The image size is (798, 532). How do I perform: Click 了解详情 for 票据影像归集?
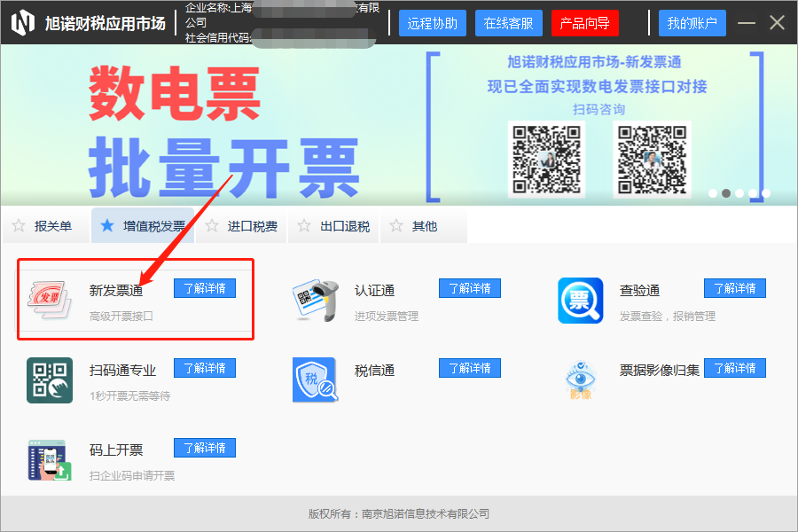735,368
